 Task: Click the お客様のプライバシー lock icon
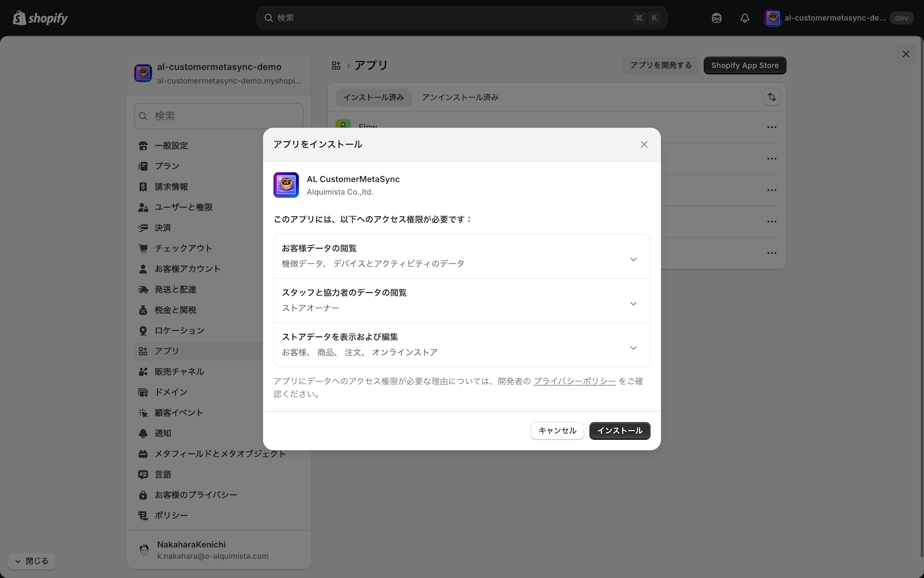click(143, 495)
